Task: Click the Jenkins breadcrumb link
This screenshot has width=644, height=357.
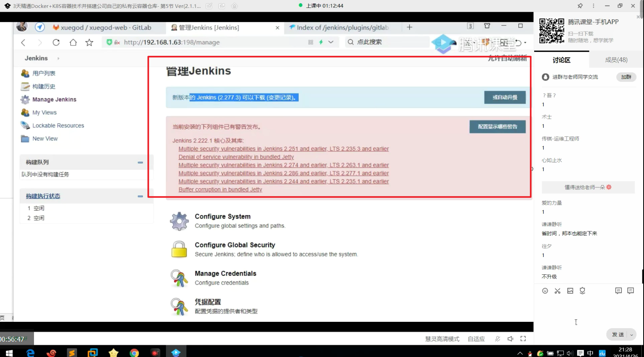Action: point(36,58)
